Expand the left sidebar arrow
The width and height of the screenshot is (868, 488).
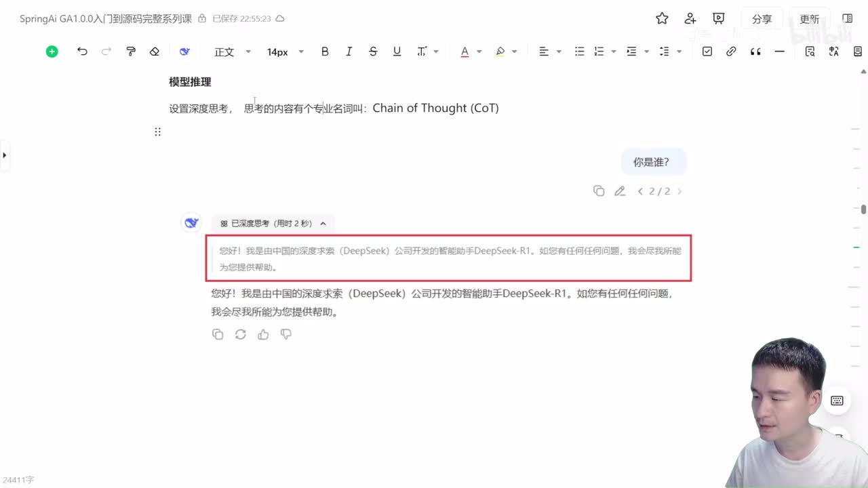coord(5,155)
